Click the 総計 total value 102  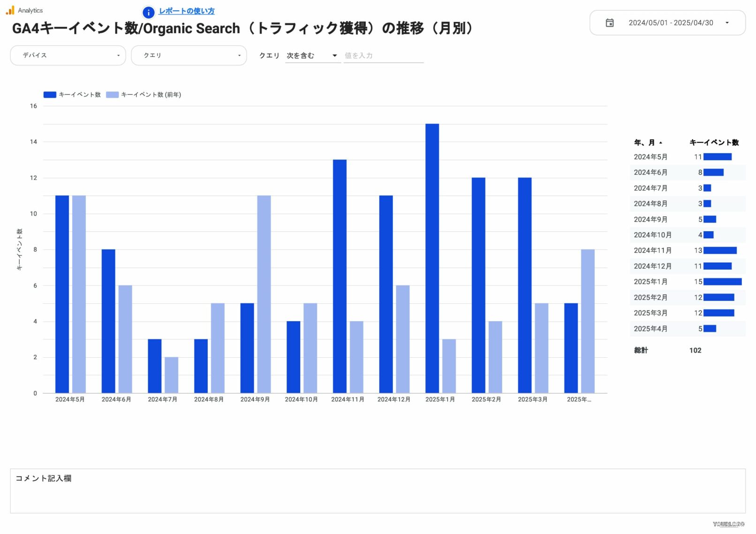[695, 350]
